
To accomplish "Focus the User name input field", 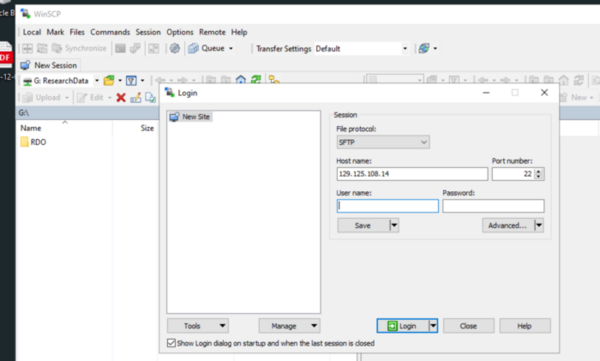I will (388, 206).
